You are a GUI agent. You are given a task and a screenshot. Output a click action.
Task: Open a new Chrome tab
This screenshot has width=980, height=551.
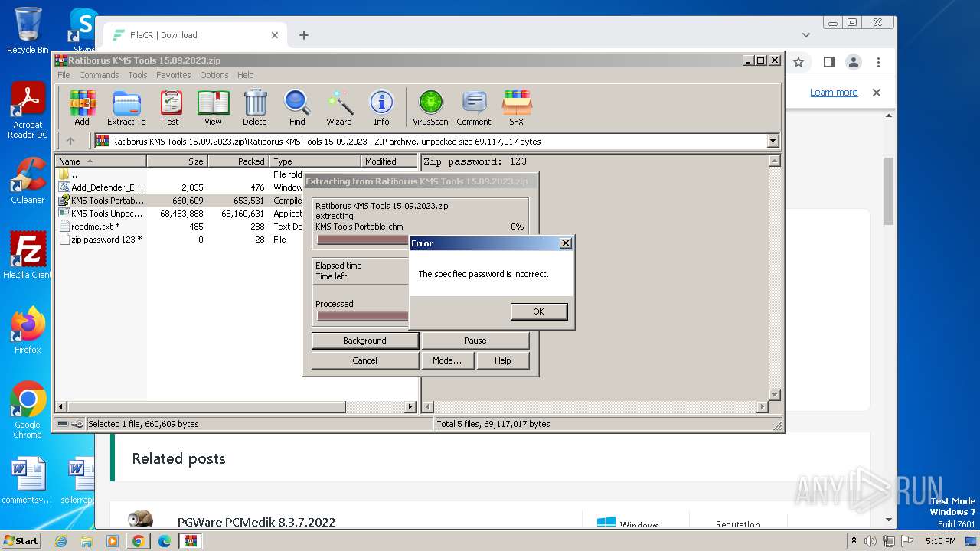coord(304,35)
